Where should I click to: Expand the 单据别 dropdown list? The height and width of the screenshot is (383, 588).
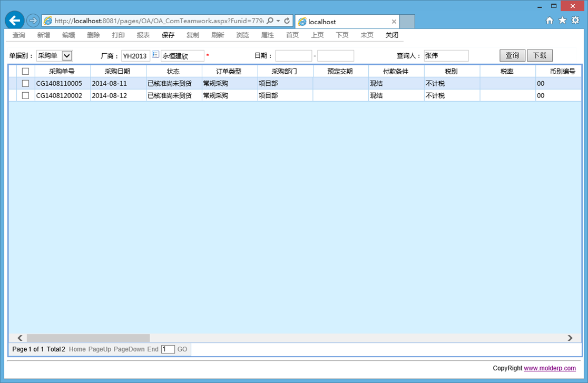(x=67, y=56)
